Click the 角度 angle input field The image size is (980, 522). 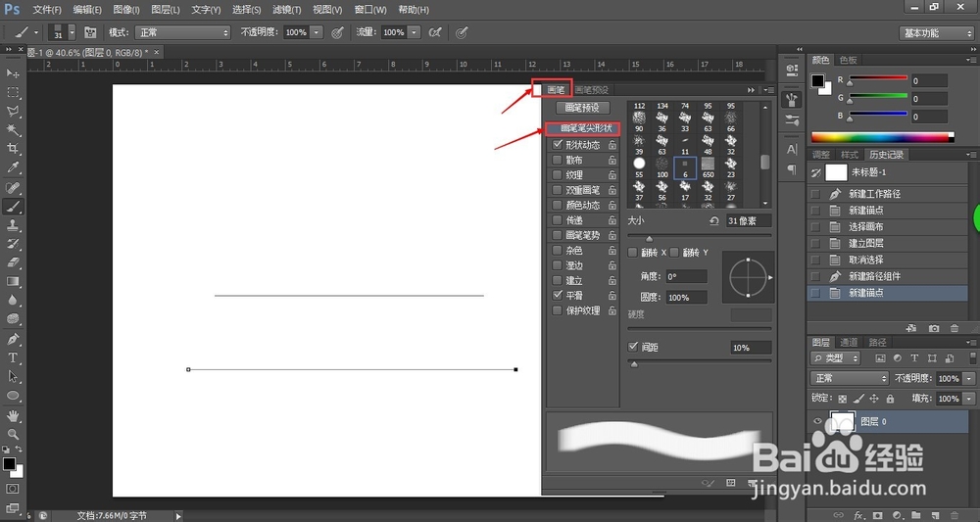click(x=686, y=276)
